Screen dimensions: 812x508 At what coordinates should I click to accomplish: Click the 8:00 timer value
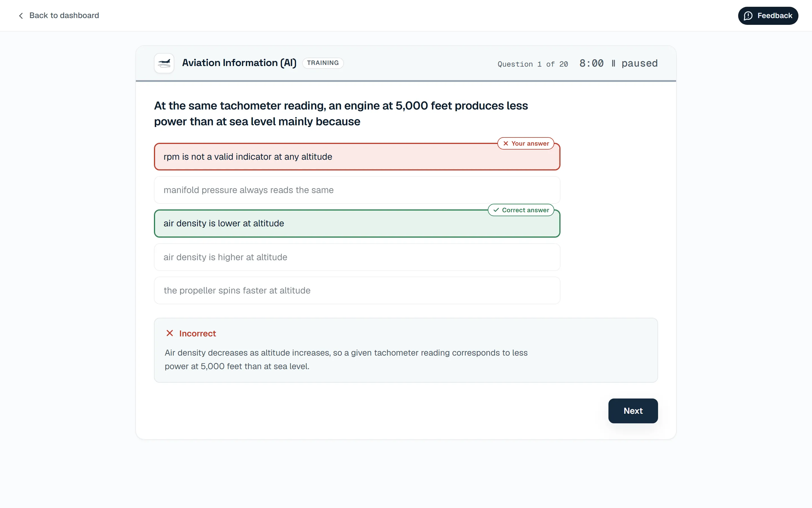point(591,63)
